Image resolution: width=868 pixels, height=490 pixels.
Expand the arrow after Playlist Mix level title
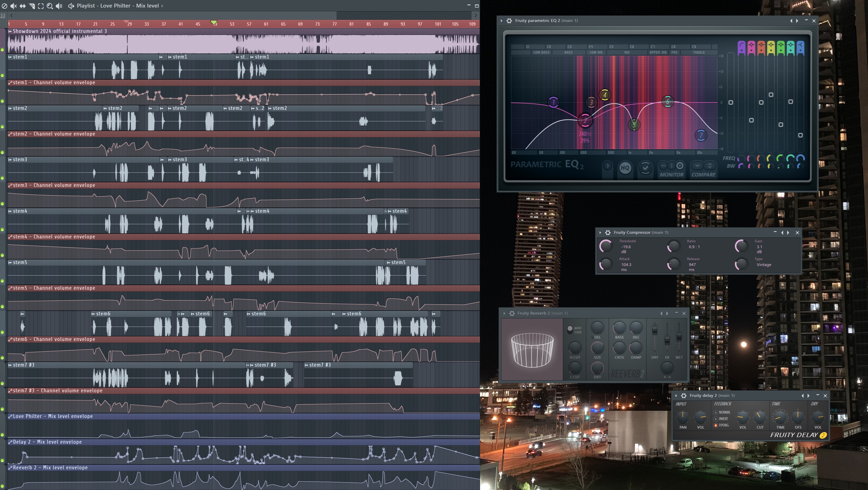pyautogui.click(x=162, y=6)
